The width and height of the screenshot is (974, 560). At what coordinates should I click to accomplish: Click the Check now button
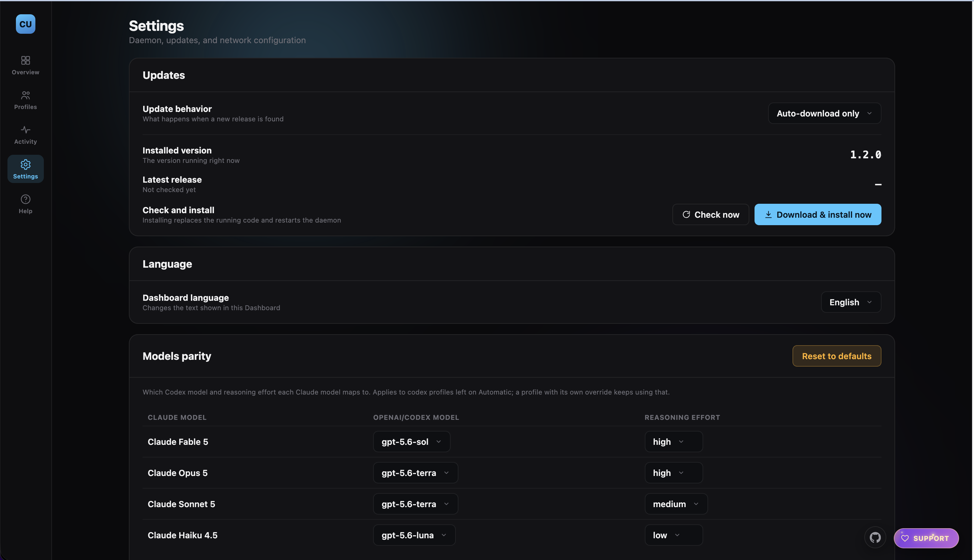coord(710,214)
